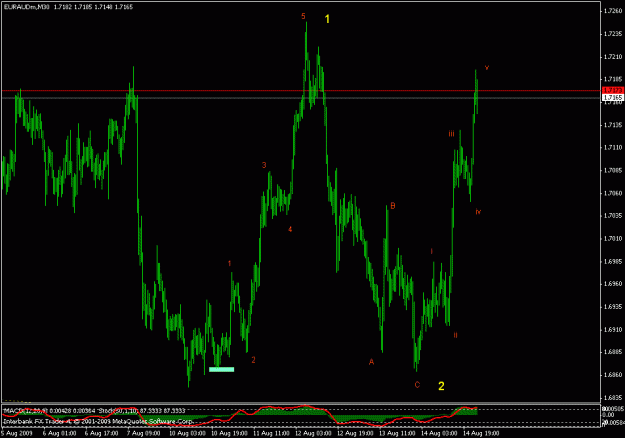
Task: Click the 1.6910 price scale value
Action: [x=613, y=330]
